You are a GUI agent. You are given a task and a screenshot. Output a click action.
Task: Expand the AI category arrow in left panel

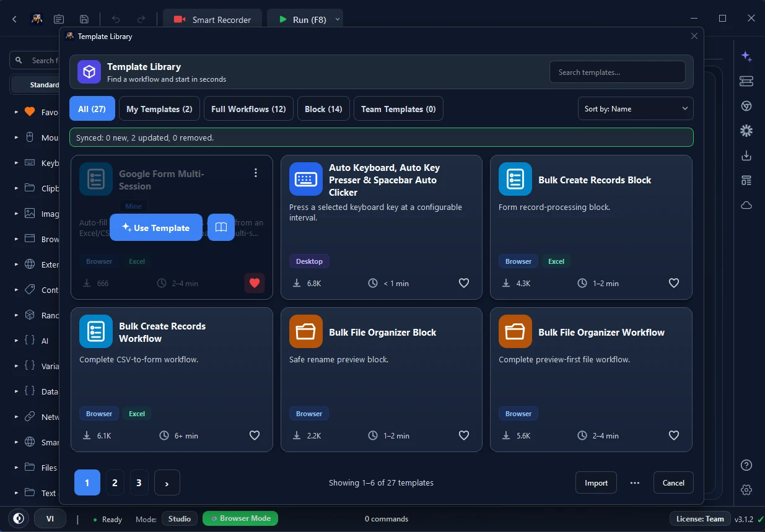pos(16,341)
